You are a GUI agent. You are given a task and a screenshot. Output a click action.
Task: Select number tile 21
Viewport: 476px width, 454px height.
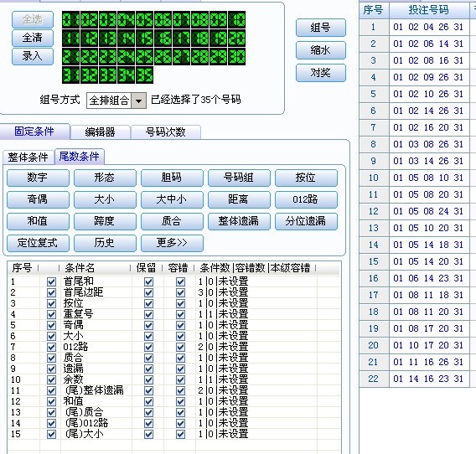tap(70, 57)
